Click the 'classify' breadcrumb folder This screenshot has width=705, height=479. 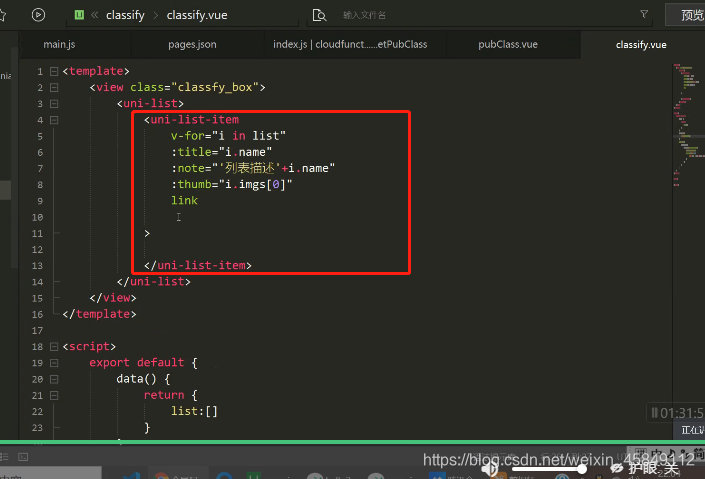(125, 15)
